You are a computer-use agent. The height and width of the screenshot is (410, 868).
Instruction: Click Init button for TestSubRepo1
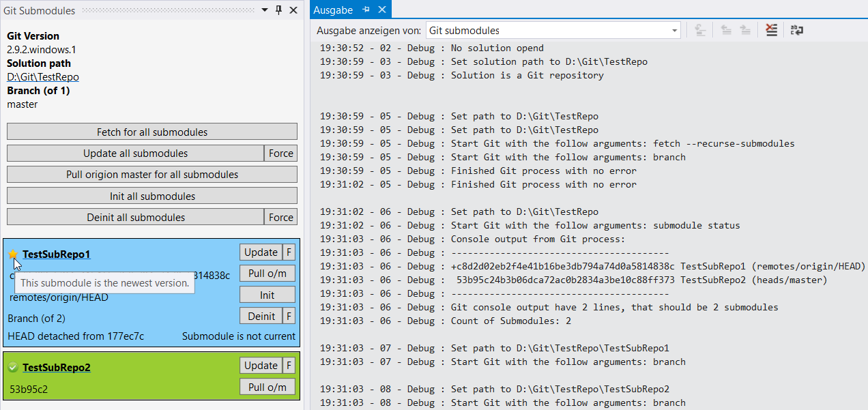coord(267,295)
